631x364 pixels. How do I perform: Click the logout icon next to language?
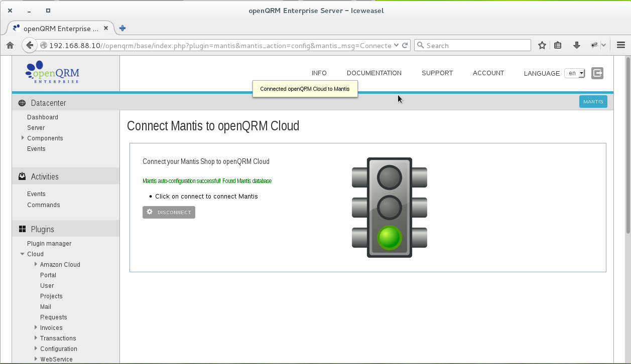[597, 73]
